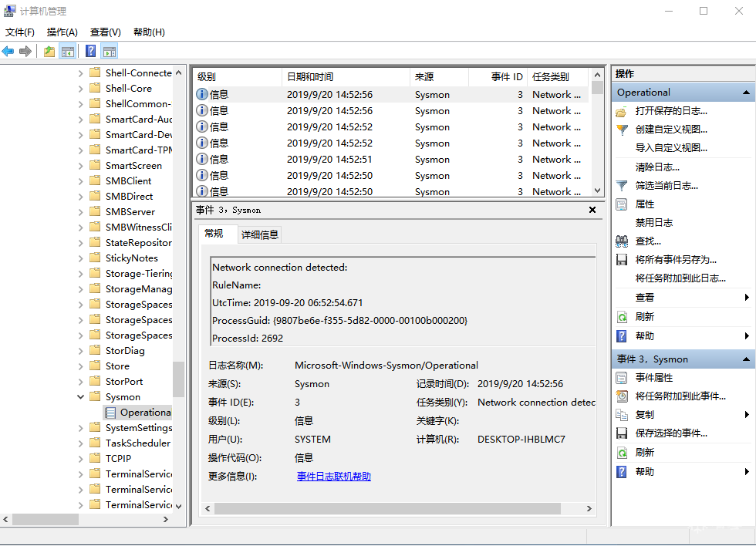Click the 刷新 icon under Operational section

pos(622,317)
